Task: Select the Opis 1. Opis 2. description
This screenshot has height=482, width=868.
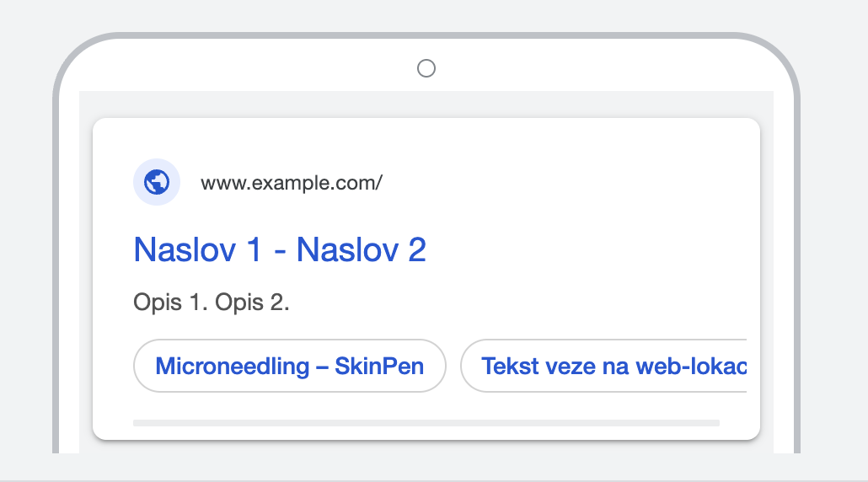Action: click(212, 303)
